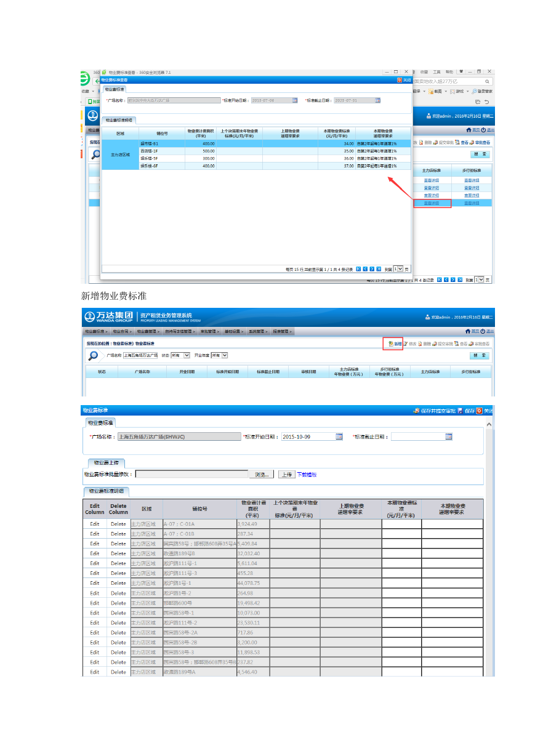Click area value 44,078.75 in the edit grid
The width and height of the screenshot is (535, 756).
pos(249,583)
